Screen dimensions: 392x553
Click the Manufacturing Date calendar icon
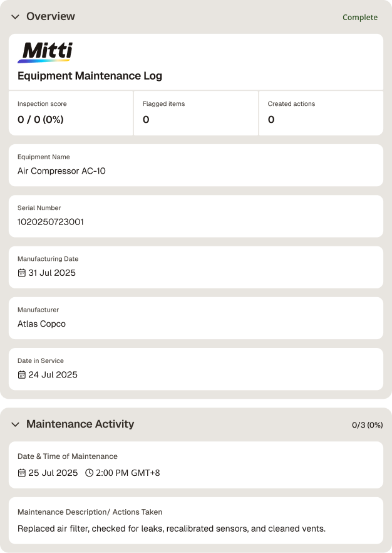pos(22,273)
